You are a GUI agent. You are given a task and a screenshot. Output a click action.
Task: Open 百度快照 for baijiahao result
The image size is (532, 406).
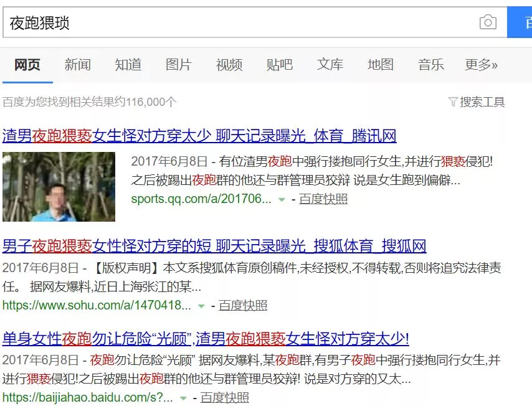coord(225,397)
